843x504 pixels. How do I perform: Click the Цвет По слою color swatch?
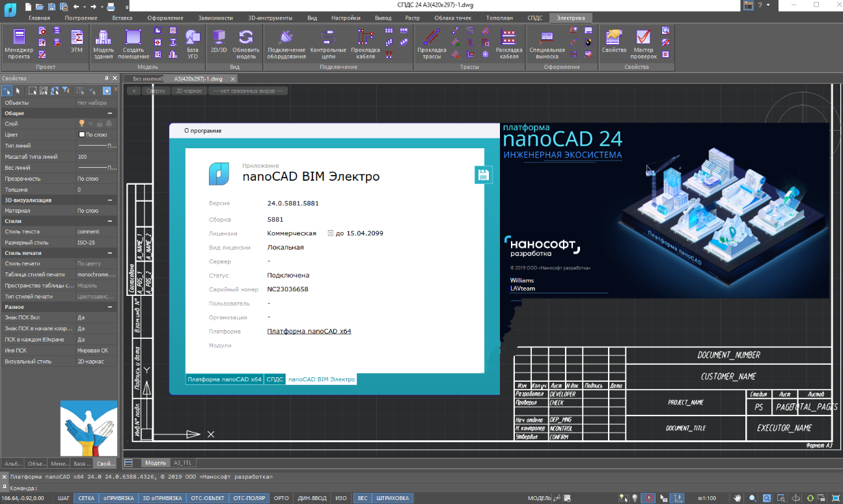tap(81, 135)
